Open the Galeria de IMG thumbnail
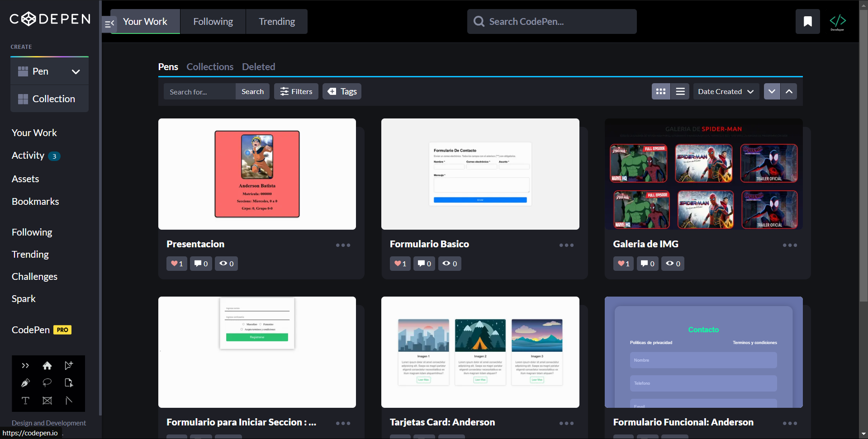This screenshot has width=868, height=439. pyautogui.click(x=703, y=174)
